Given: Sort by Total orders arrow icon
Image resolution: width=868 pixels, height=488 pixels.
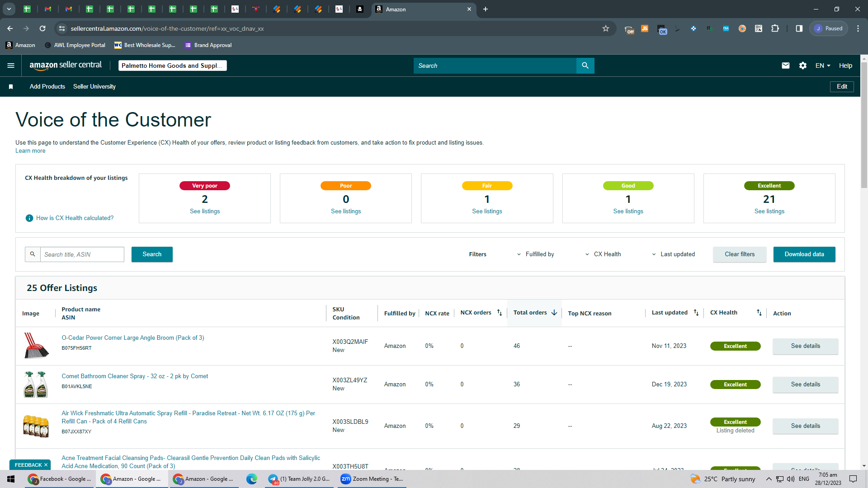Looking at the screenshot, I should click(x=554, y=313).
